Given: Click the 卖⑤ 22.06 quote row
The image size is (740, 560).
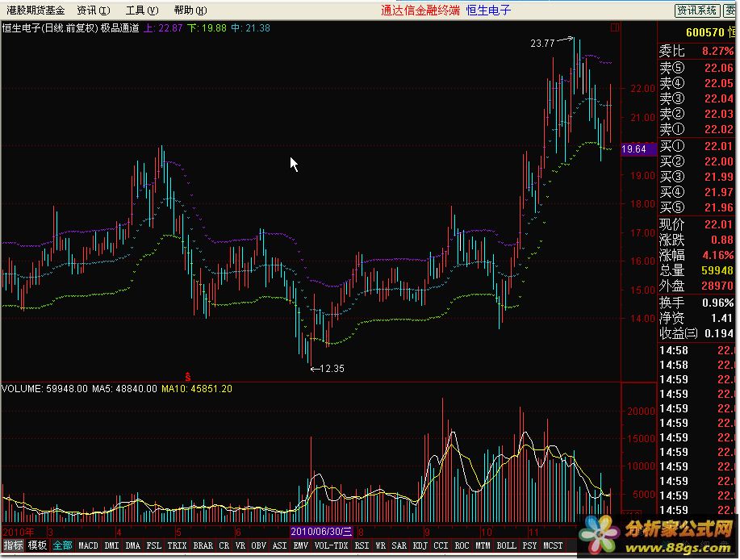Looking at the screenshot, I should pyautogui.click(x=696, y=68).
